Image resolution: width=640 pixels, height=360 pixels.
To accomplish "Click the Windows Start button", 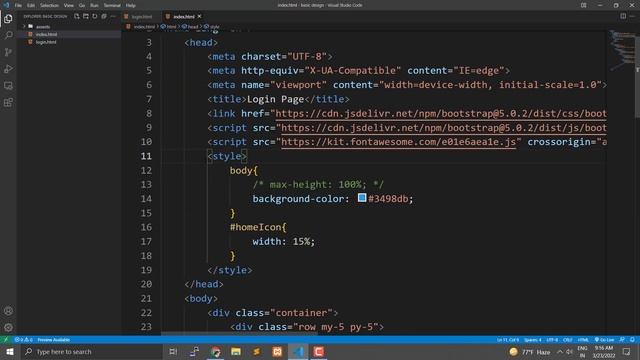I will 10,351.
